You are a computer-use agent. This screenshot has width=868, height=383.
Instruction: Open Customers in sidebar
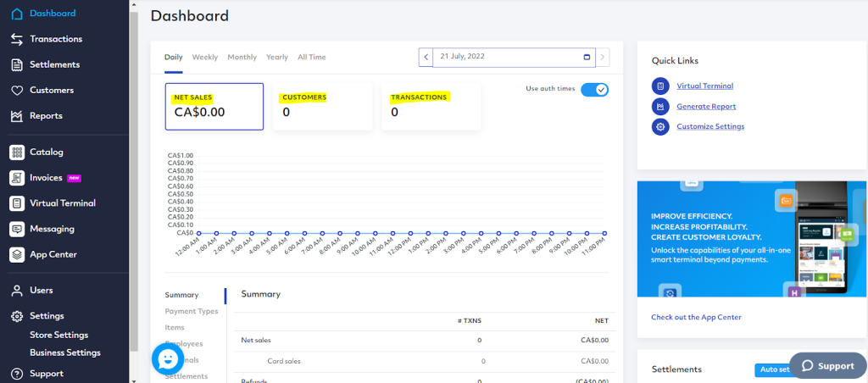pyautogui.click(x=52, y=90)
